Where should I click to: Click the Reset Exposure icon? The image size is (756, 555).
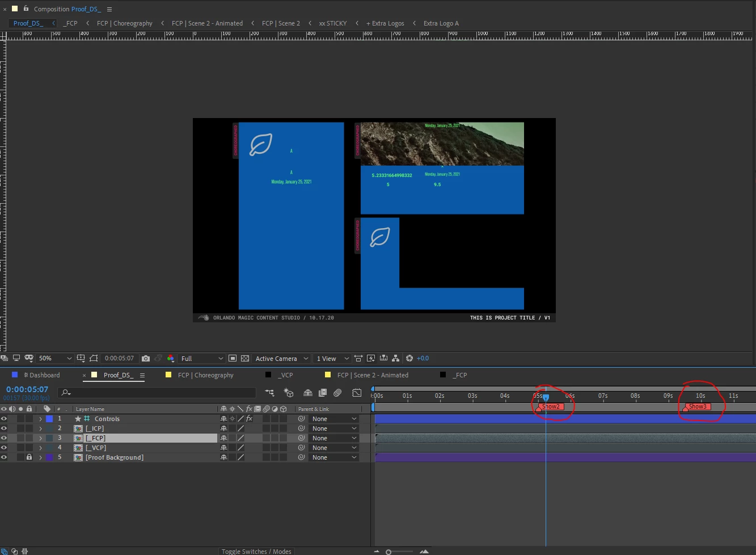point(409,359)
